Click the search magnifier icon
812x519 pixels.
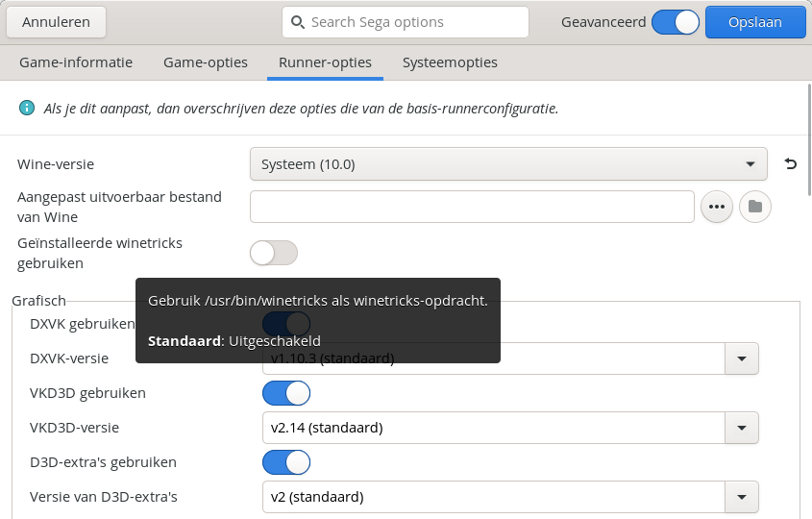click(298, 22)
